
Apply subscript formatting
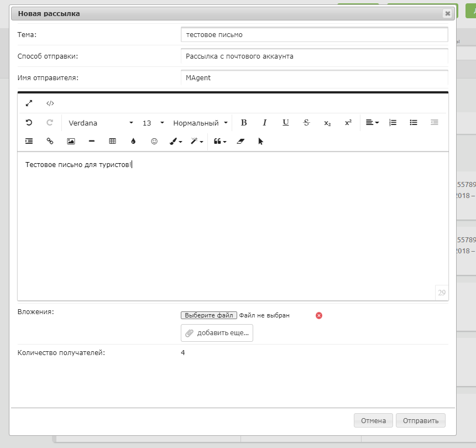coord(327,123)
